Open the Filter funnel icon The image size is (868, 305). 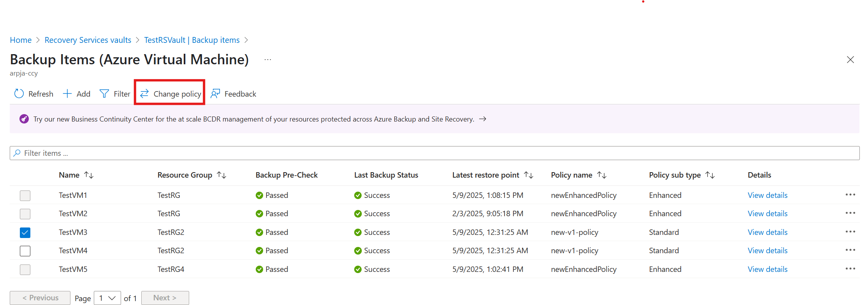pos(104,94)
